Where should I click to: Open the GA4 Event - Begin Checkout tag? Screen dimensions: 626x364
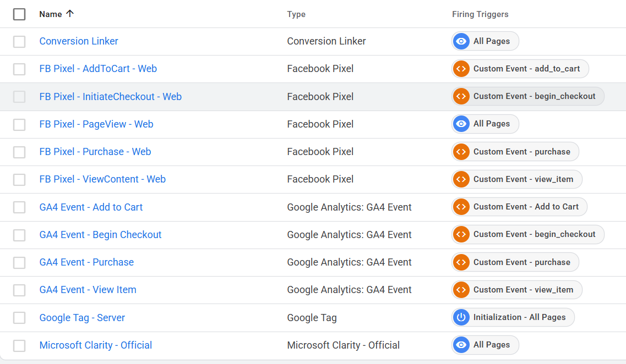[x=100, y=235]
